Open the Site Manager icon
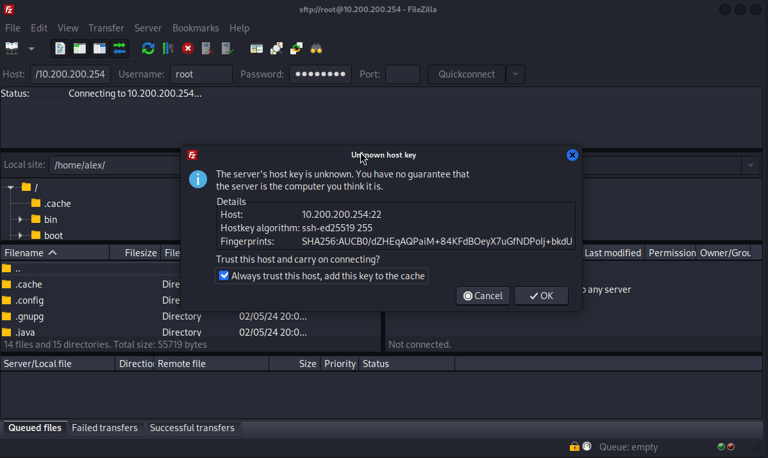Image resolution: width=768 pixels, height=458 pixels. pyautogui.click(x=12, y=48)
